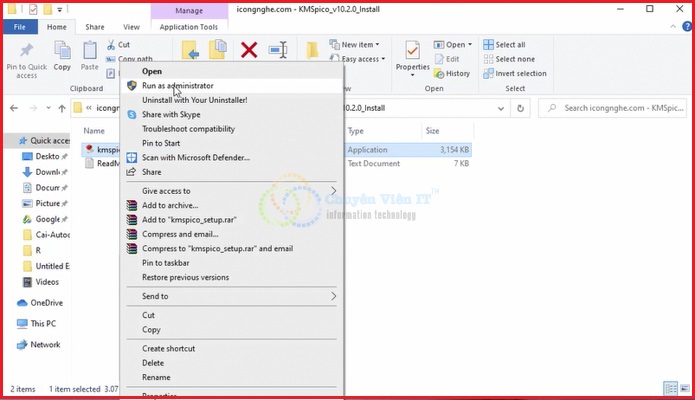
Task: Open Network in the navigation pane
Action: [39, 345]
